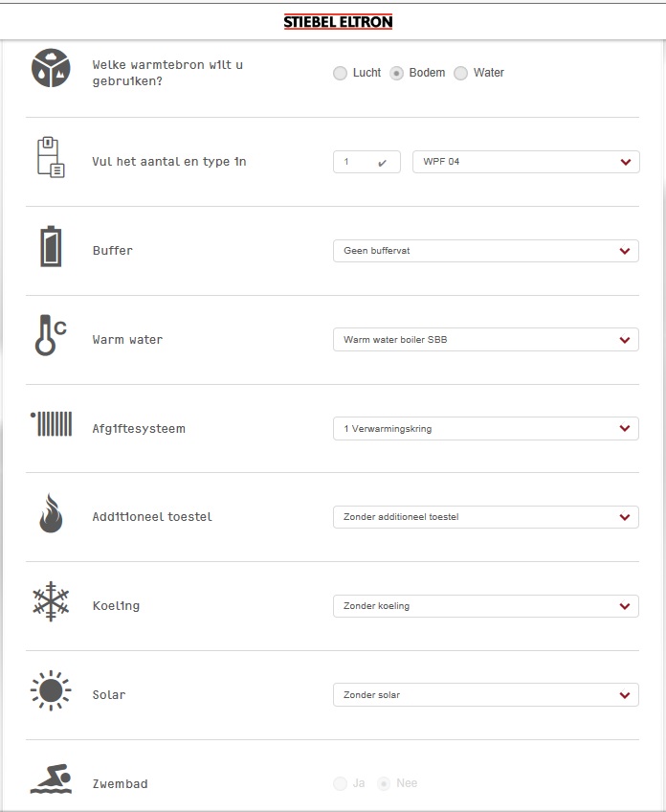
Task: Expand the Geen buffervat dropdown
Action: coord(485,251)
